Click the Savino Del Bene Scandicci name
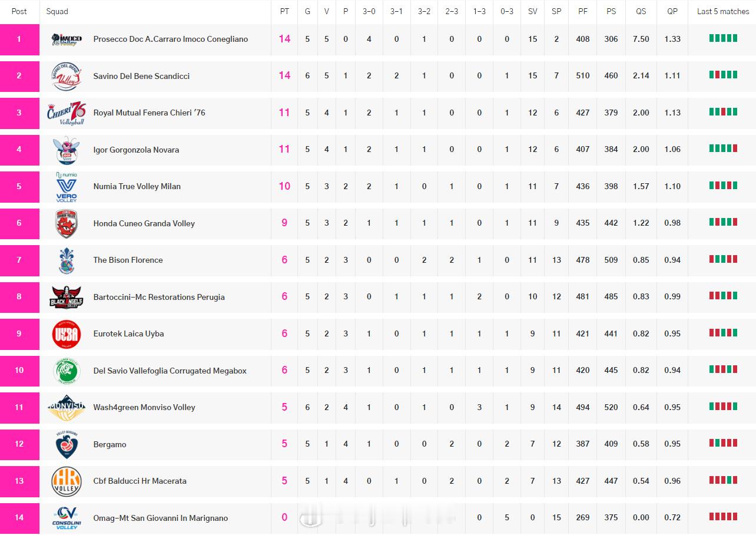Screen dimensions: 756x535 (x=141, y=76)
